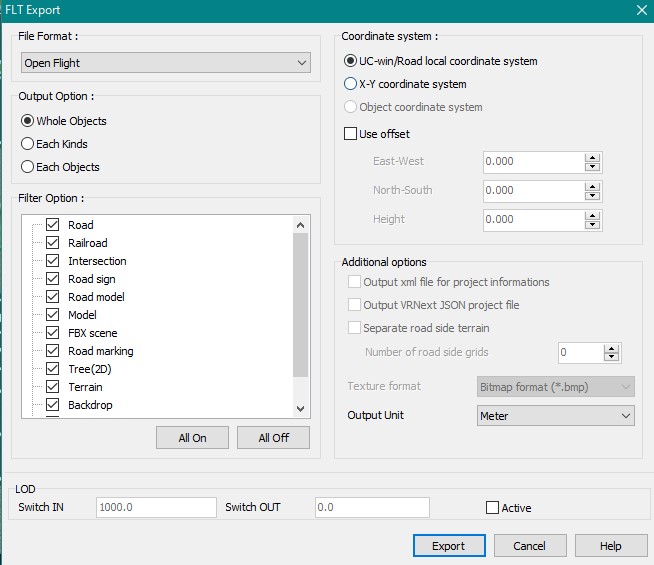This screenshot has height=565, width=654.
Task: Enable the Use offset checkbox
Action: (x=351, y=134)
